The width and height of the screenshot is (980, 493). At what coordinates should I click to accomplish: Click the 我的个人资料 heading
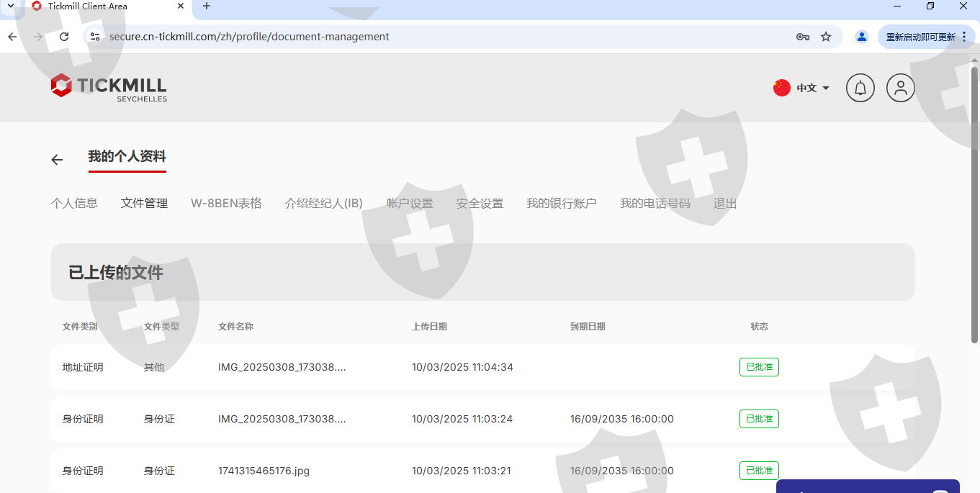pos(127,156)
